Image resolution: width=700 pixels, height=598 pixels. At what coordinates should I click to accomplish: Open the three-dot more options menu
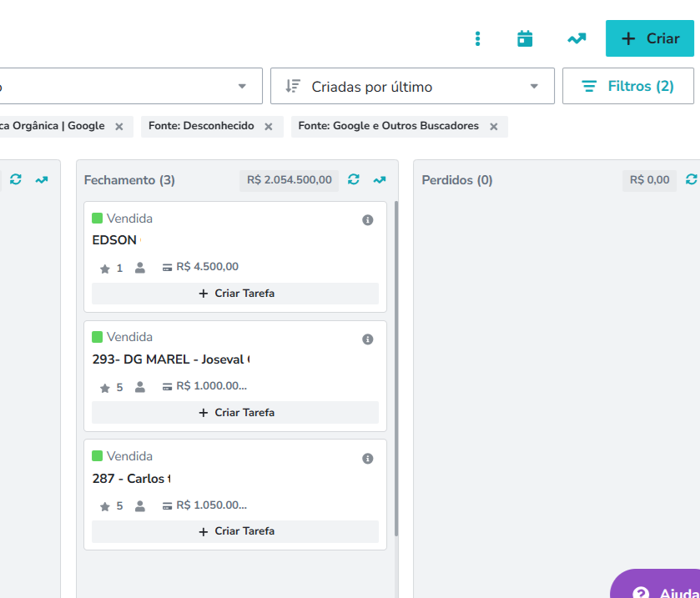click(x=478, y=39)
